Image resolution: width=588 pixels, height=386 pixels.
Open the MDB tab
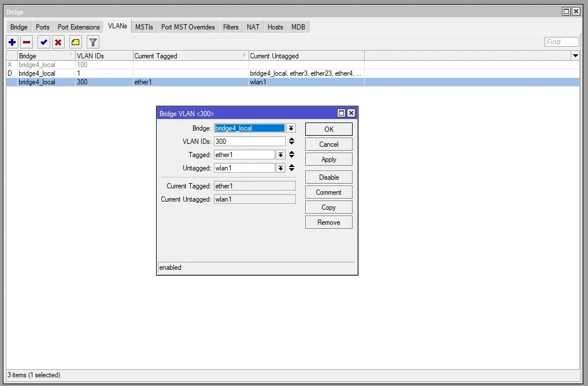click(x=298, y=27)
